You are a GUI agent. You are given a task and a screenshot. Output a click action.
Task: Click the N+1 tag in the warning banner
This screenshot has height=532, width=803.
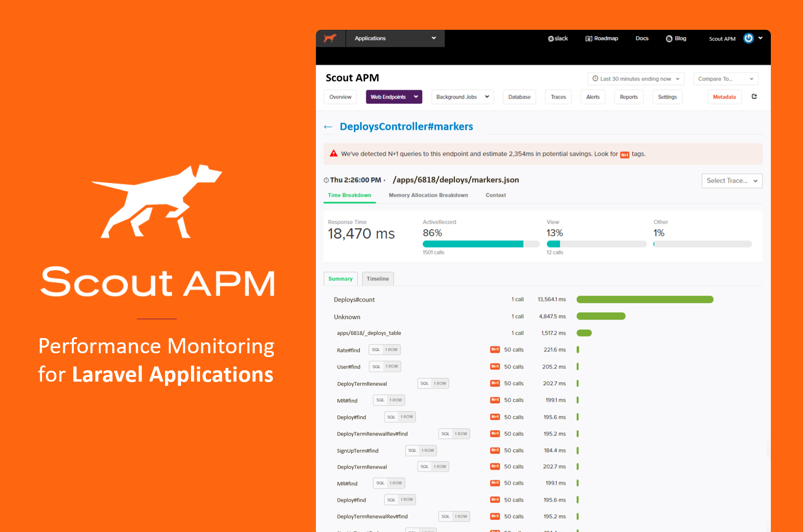(x=625, y=155)
